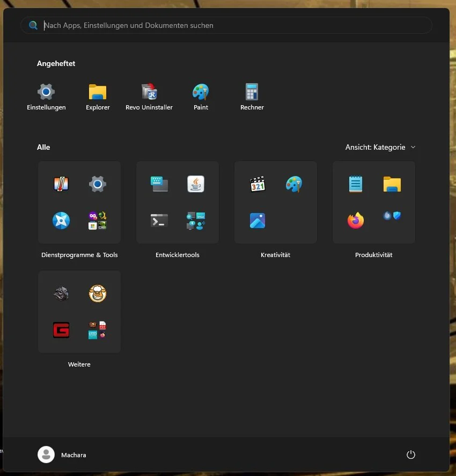Open the settings gear inside Dienstprogramme & Tools

point(98,184)
